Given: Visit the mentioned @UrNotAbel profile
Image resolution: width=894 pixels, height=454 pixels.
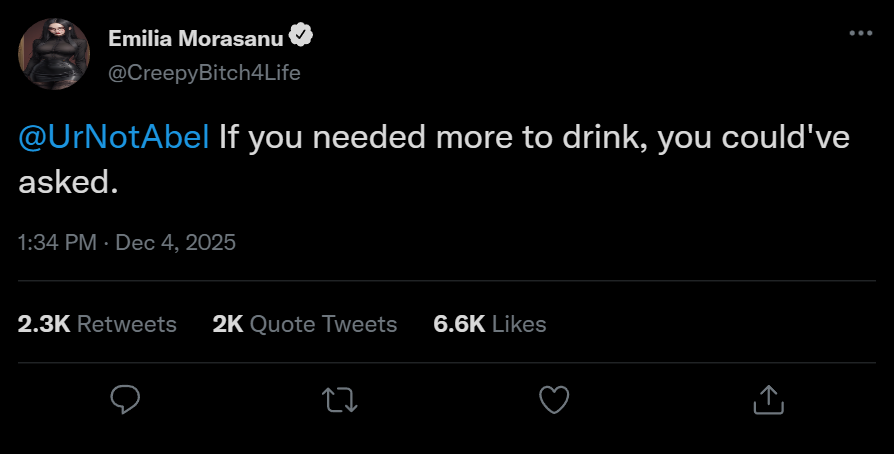Looking at the screenshot, I should coord(114,138).
